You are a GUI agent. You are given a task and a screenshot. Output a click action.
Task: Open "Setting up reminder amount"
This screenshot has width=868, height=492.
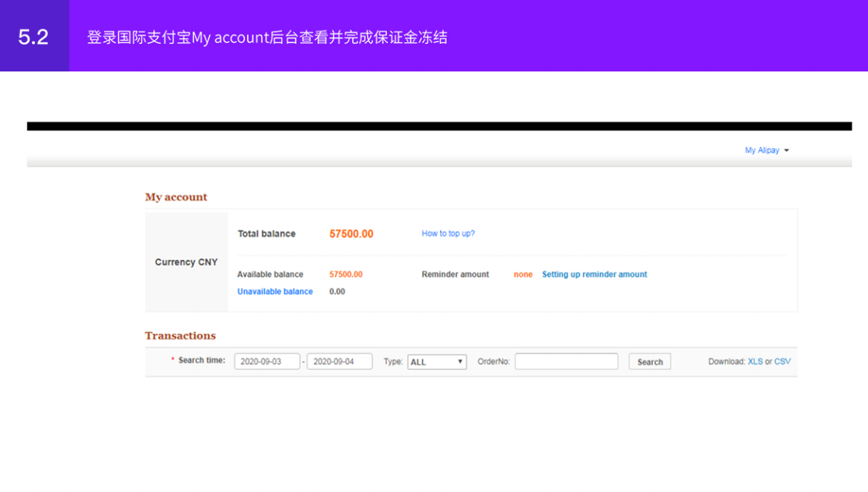[x=594, y=274]
